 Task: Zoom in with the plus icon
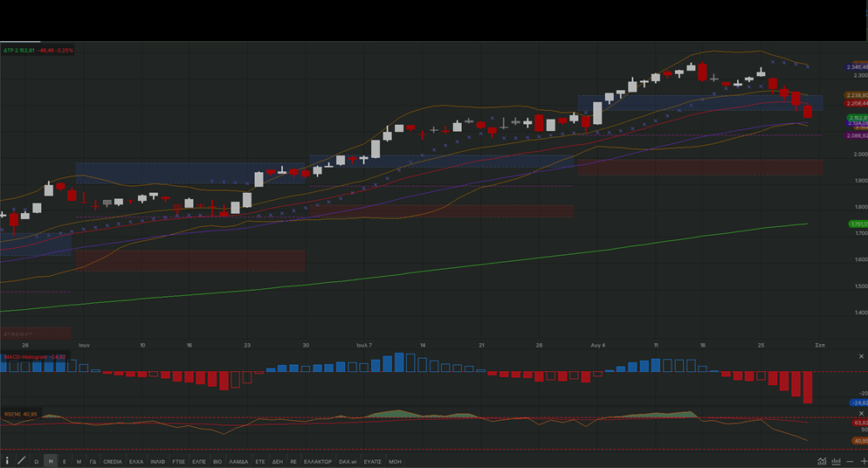[864, 461]
